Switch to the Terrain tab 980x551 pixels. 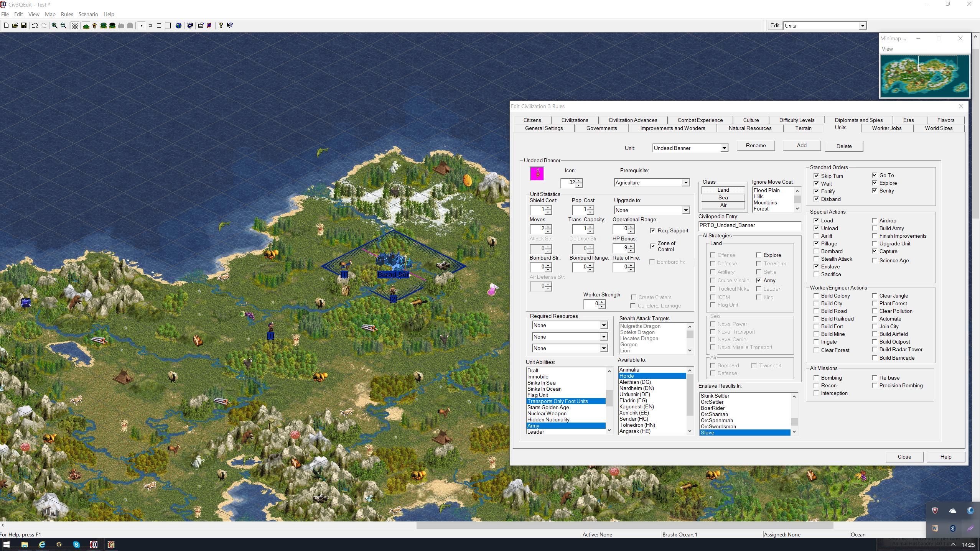coord(803,128)
